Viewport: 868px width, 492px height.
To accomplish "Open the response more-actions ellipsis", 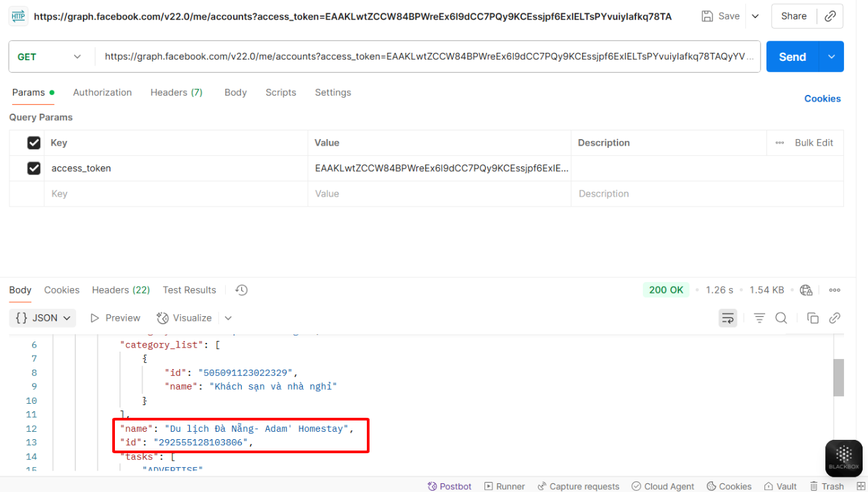I will tap(835, 290).
